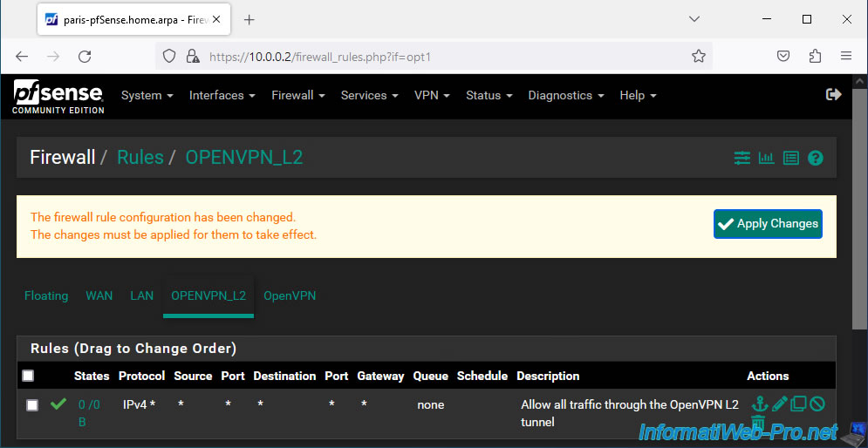Bookmark this page with the star
This screenshot has height=448, width=868.
(x=699, y=56)
